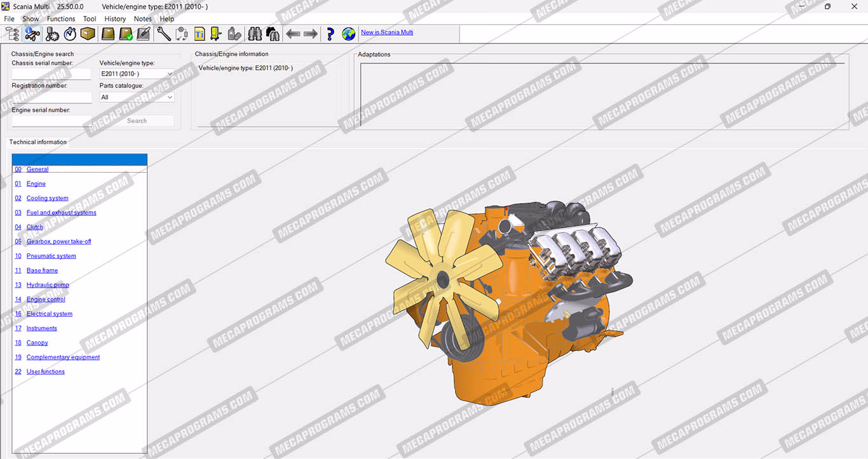Image resolution: width=868 pixels, height=459 pixels.
Task: Select the blue header row in list
Action: [79, 159]
